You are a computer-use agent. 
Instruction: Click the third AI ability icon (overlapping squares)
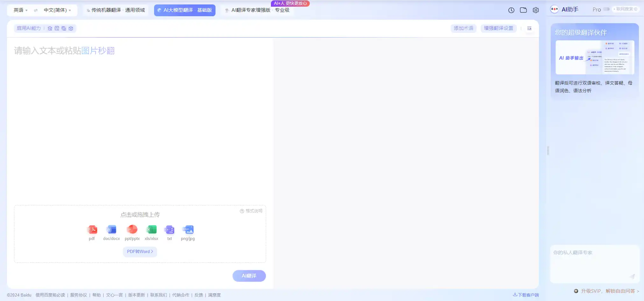coord(64,28)
